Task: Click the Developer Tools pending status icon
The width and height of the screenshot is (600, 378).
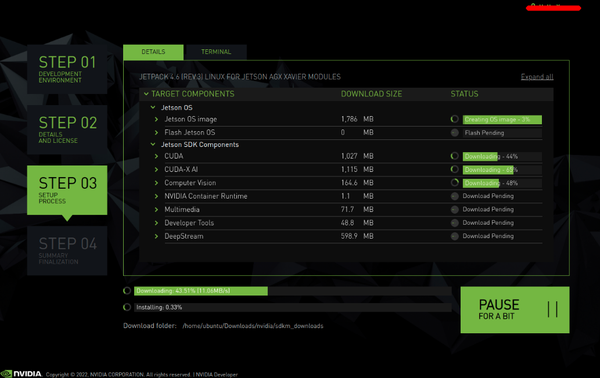Action: click(455, 223)
